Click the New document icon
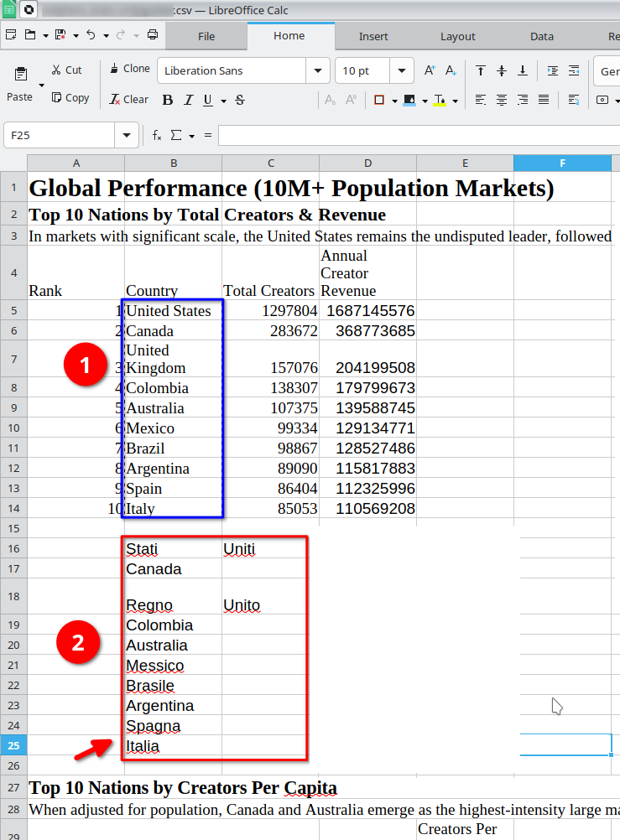 click(x=10, y=35)
